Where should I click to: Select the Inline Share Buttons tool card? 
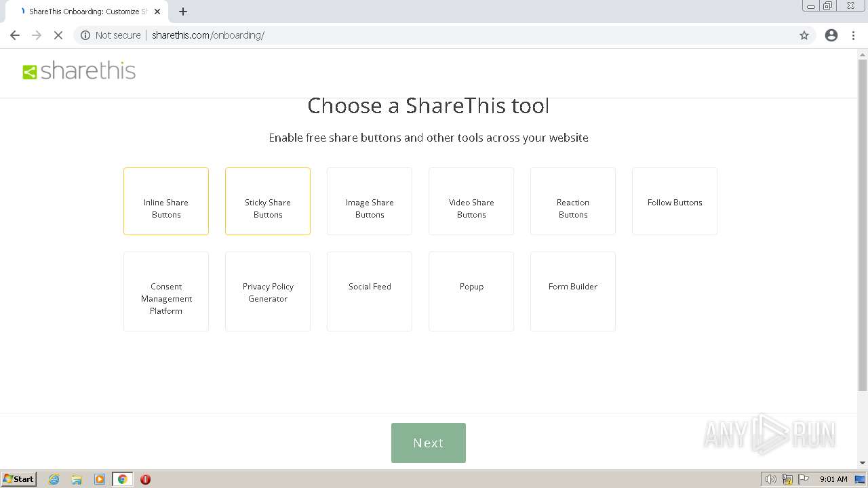click(166, 201)
